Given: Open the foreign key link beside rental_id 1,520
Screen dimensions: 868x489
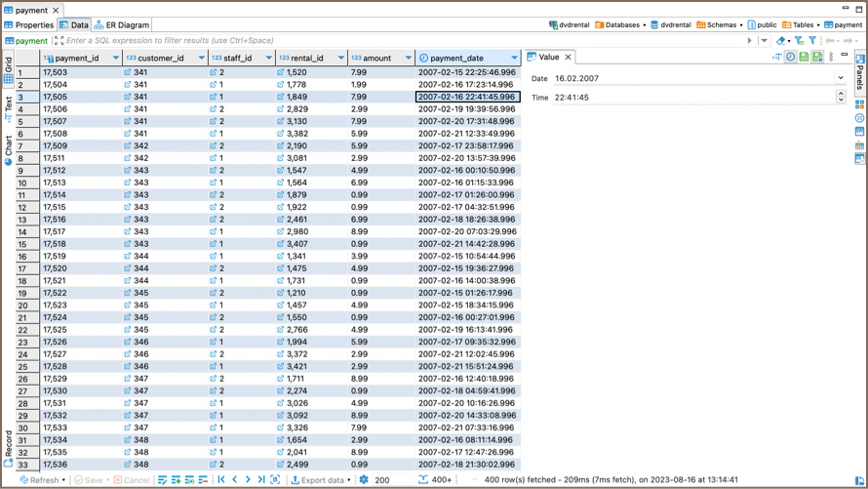Looking at the screenshot, I should (x=281, y=72).
